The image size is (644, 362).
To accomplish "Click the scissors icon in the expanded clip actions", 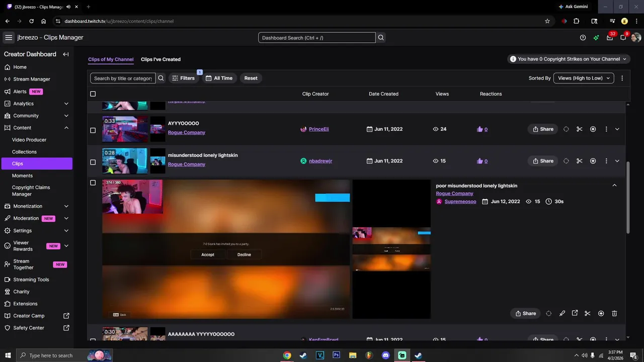I will (588, 313).
